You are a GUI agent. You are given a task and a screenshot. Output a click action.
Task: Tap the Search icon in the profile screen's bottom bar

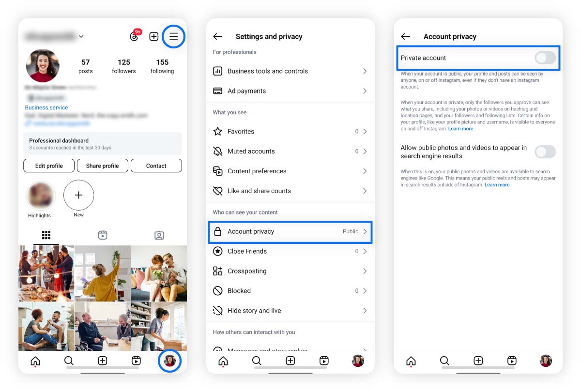[69, 361]
